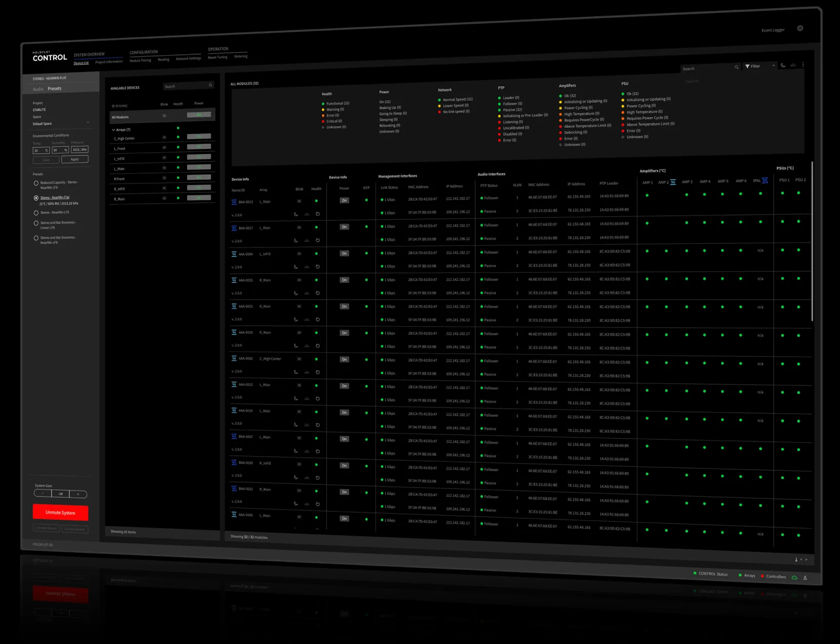Open Beam Tuning tab
The height and width of the screenshot is (644, 840).
tap(218, 57)
